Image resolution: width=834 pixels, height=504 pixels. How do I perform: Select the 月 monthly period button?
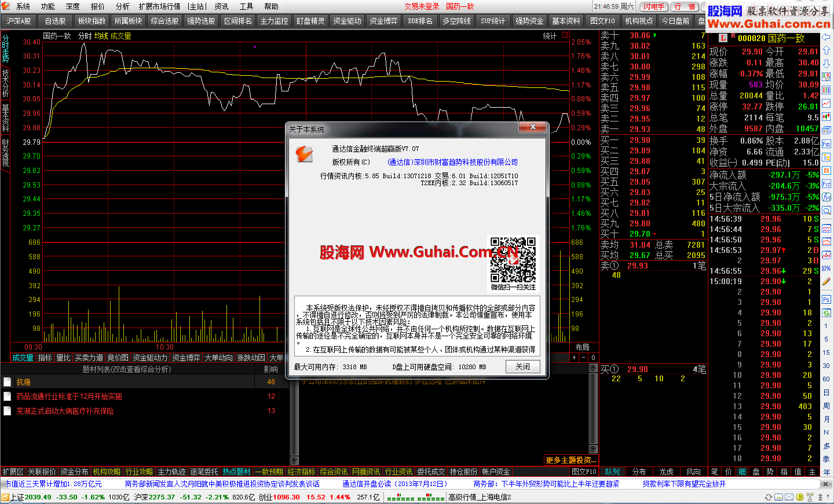826,418
